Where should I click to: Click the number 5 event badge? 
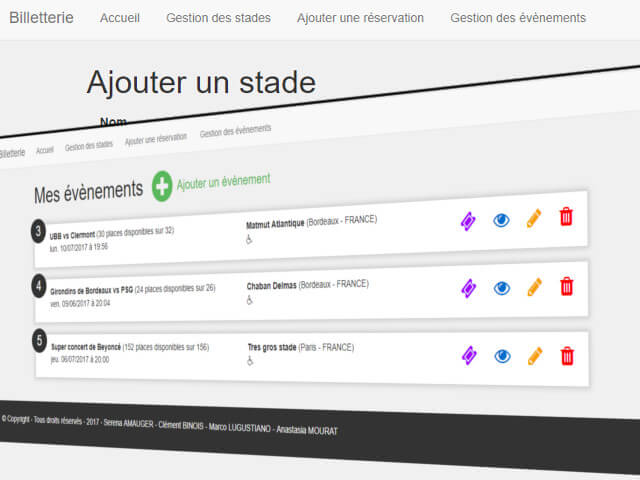tap(40, 340)
